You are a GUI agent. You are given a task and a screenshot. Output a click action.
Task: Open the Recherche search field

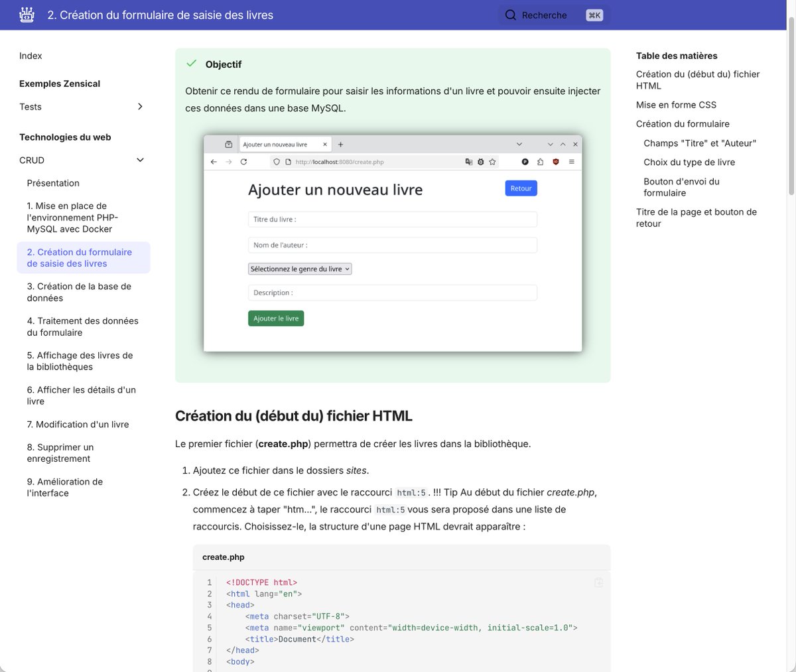pyautogui.click(x=554, y=15)
